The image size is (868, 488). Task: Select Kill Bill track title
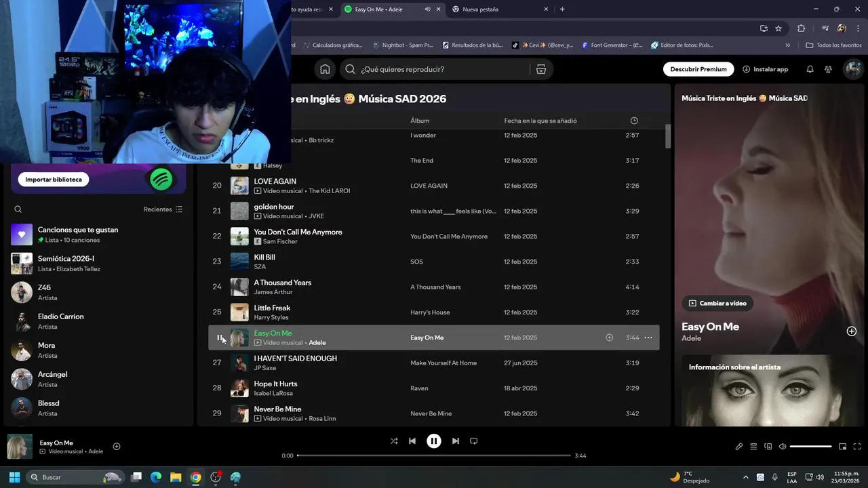(x=264, y=258)
